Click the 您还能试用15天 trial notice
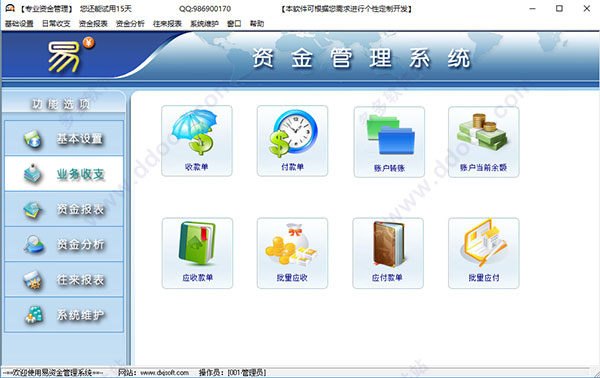This screenshot has width=600, height=378. pyautogui.click(x=106, y=8)
